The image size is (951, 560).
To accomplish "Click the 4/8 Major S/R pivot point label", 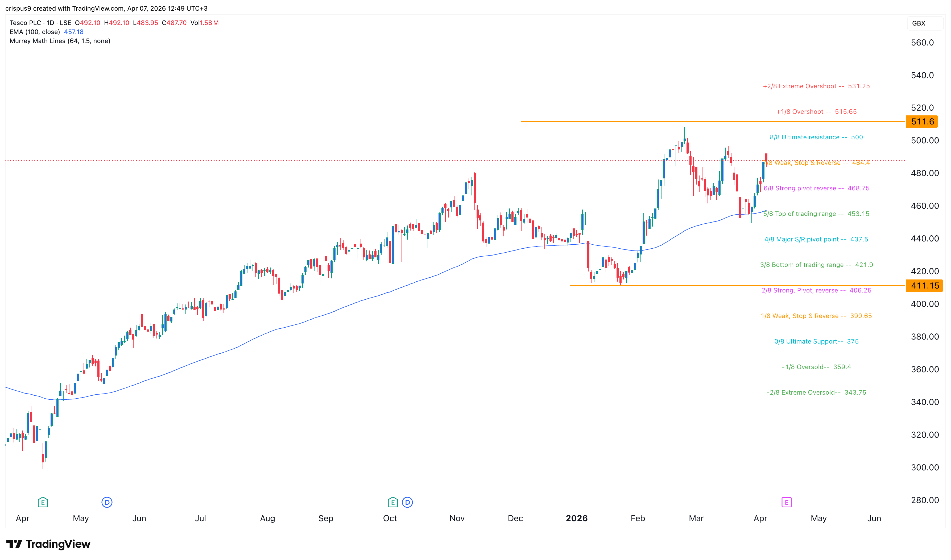I will coord(816,239).
